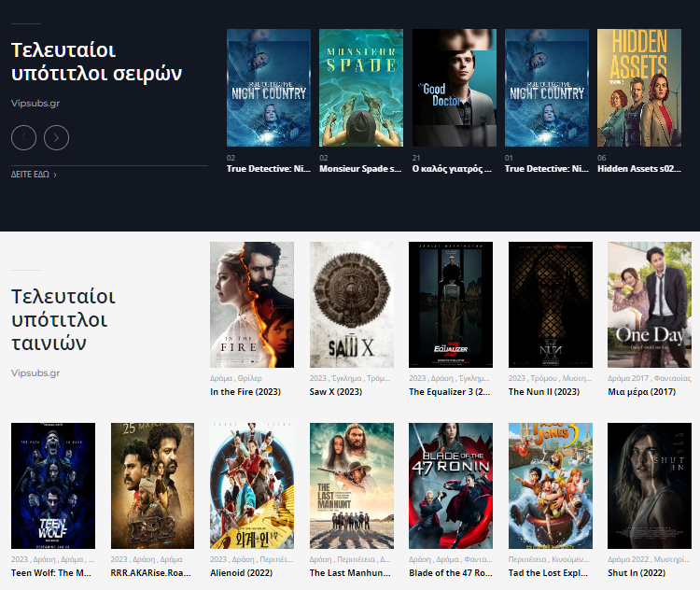Click the Τελευταίοι υπότιτλοι ταινιών heading
The image size is (700, 590).
tap(63, 320)
